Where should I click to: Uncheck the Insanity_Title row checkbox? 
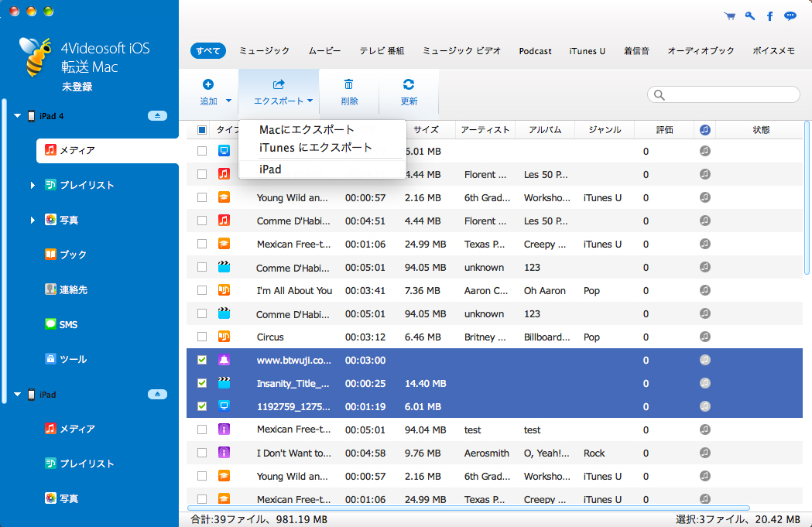pyautogui.click(x=202, y=383)
